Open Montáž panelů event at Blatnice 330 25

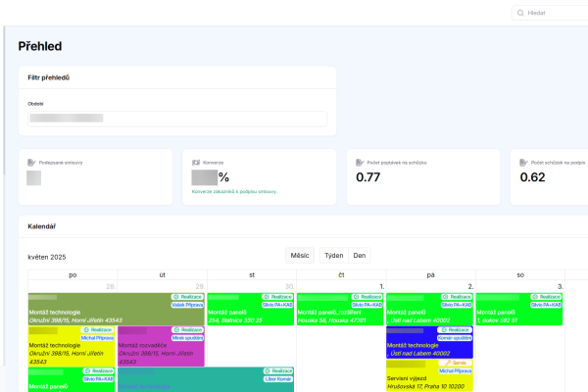(x=251, y=309)
